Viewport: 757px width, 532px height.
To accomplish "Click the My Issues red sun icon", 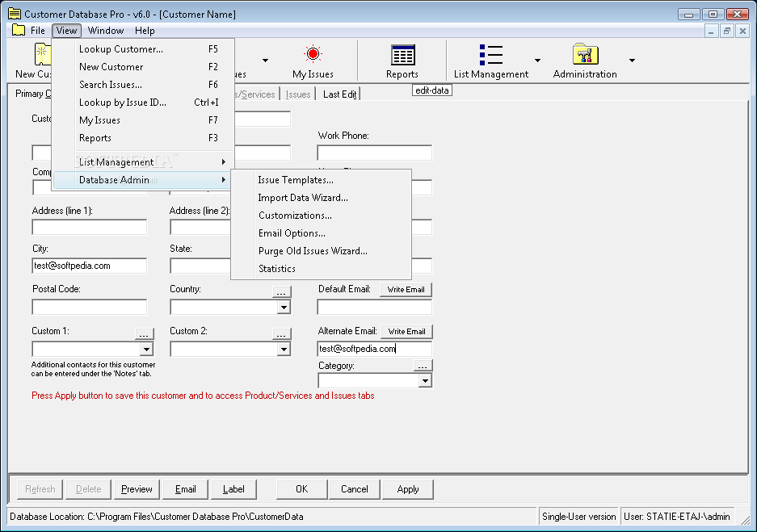I will tap(313, 53).
